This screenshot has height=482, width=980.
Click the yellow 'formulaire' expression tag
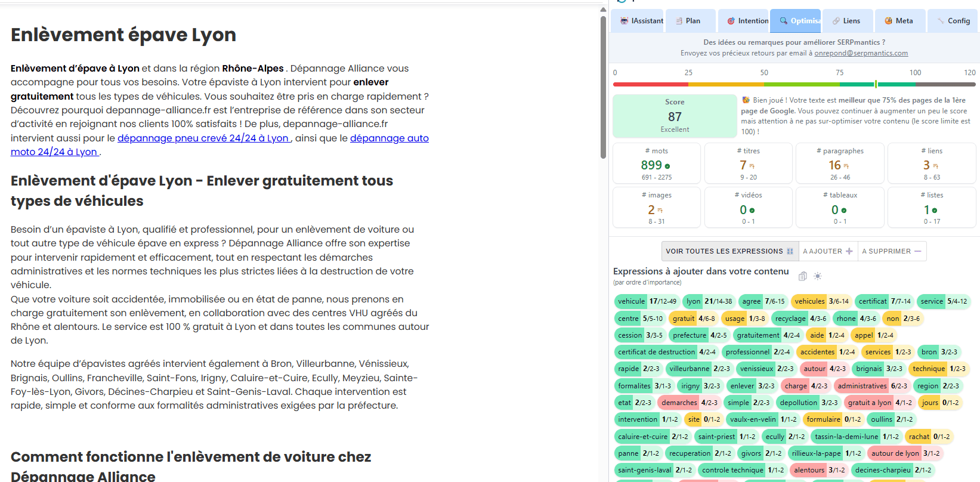pyautogui.click(x=833, y=419)
